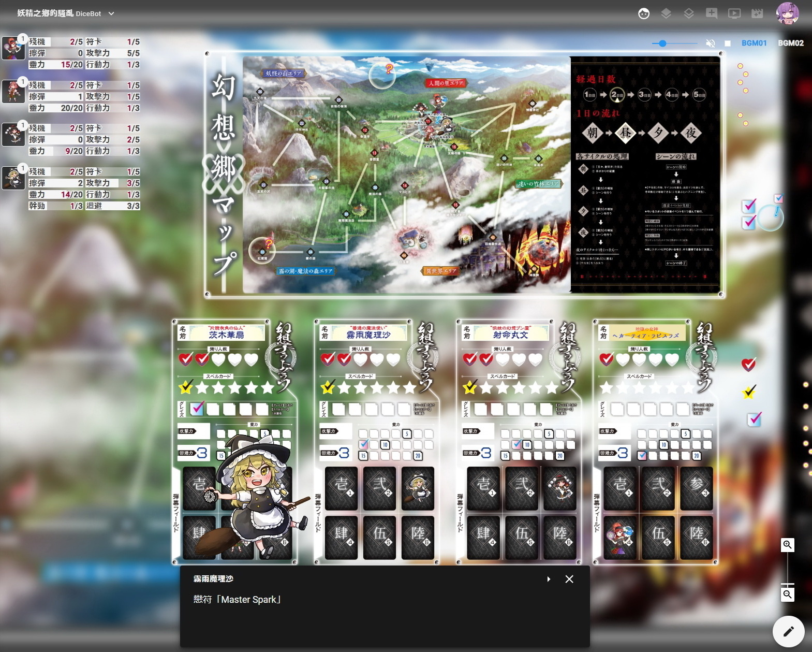Toggle 靈力 checkmark on 射命丸文 sheet
Screen dimensions: 812x652
516,444
